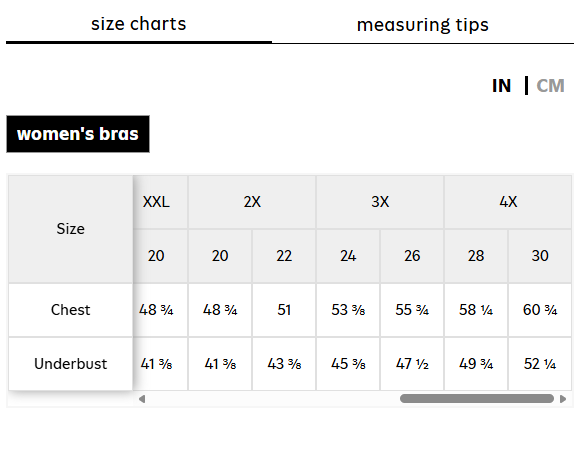Click the size 30 sub-column header
The image size is (576, 451).
(540, 256)
